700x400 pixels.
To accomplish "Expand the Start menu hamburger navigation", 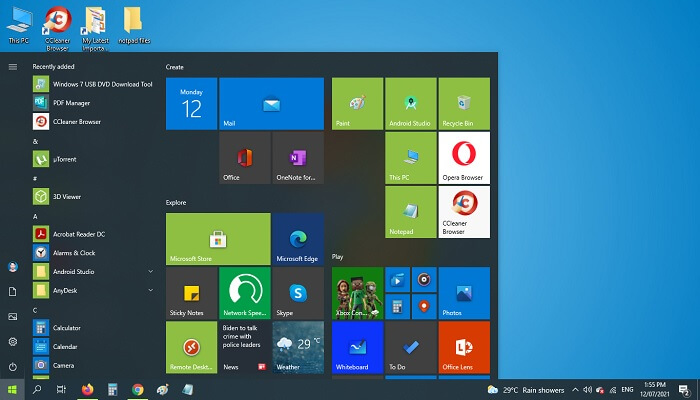I will click(12, 67).
